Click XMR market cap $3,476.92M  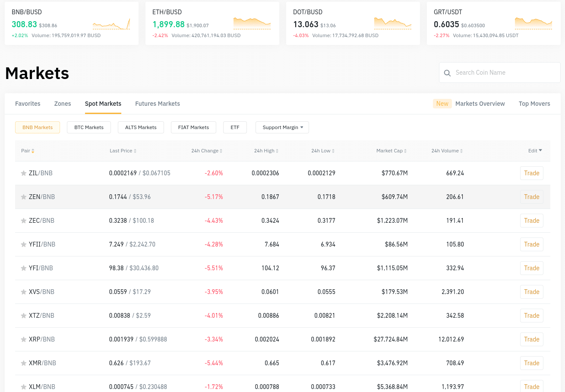[392, 363]
